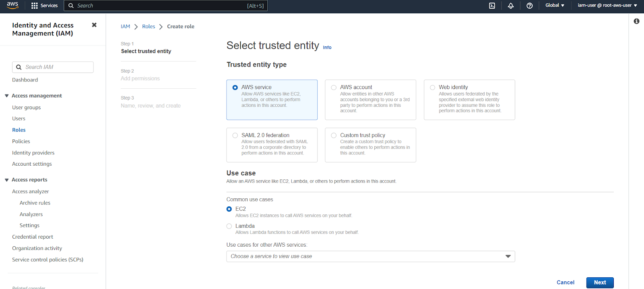The image size is (644, 289).
Task: Open the notifications bell
Action: 511,6
